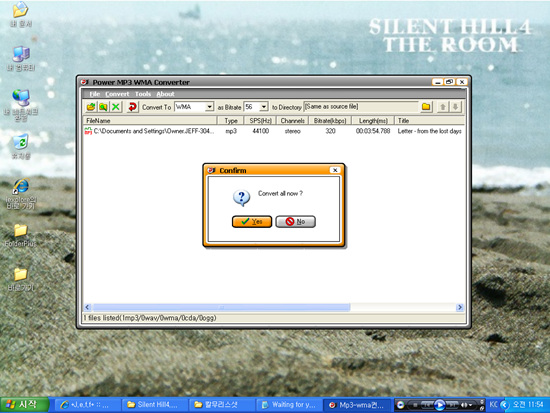Click the SPS(Hz) column header
The width and height of the screenshot is (550, 413).
pyautogui.click(x=260, y=121)
